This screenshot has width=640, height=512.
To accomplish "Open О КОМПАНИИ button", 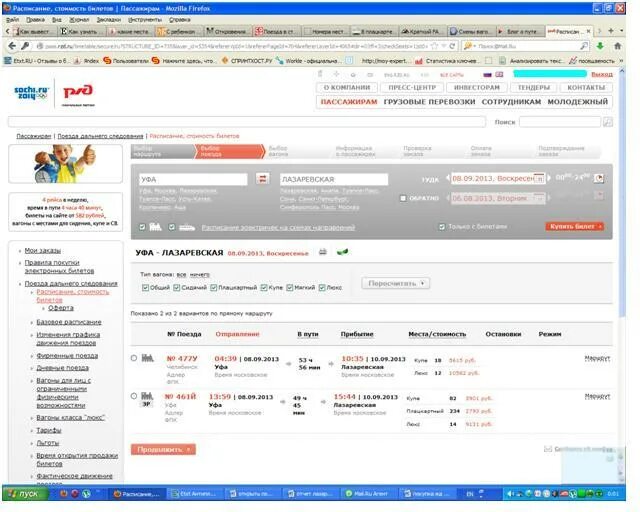I will coord(347,87).
